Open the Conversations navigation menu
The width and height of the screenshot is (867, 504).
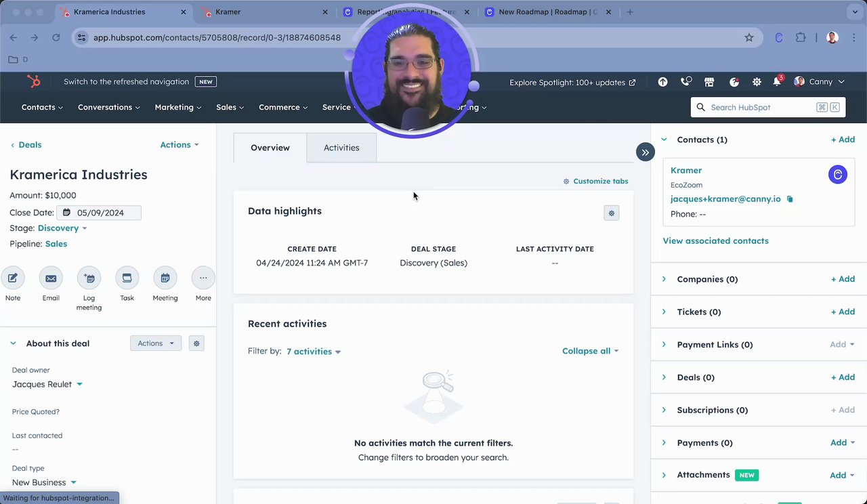(109, 107)
